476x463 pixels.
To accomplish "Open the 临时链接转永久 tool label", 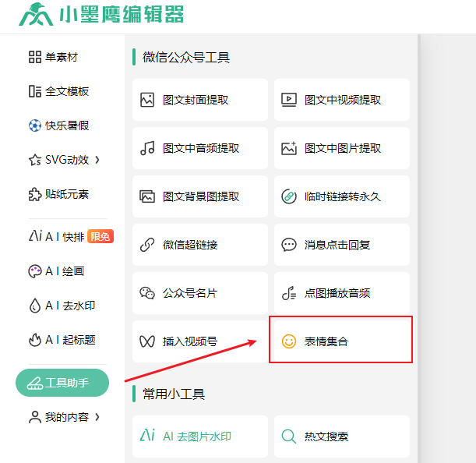I will click(x=343, y=196).
